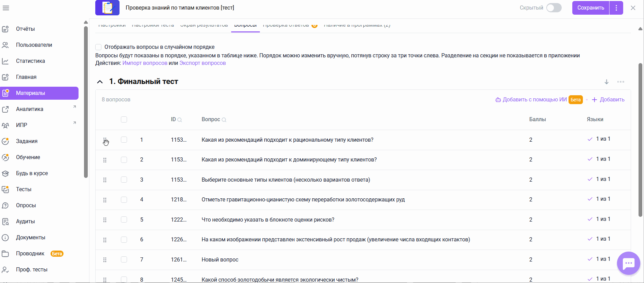
Task: Click the 1 из 1 languages cell in row 4
Action: pyautogui.click(x=599, y=199)
